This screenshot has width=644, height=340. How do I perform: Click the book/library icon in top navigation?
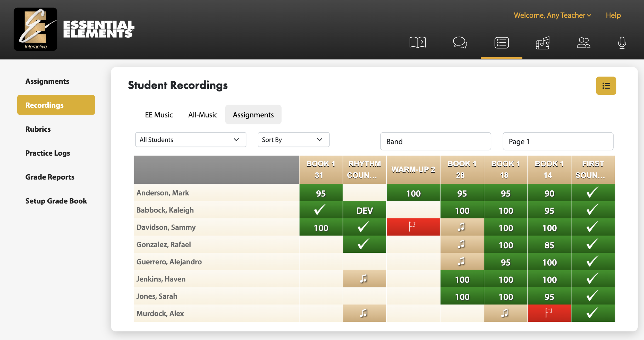coord(418,42)
